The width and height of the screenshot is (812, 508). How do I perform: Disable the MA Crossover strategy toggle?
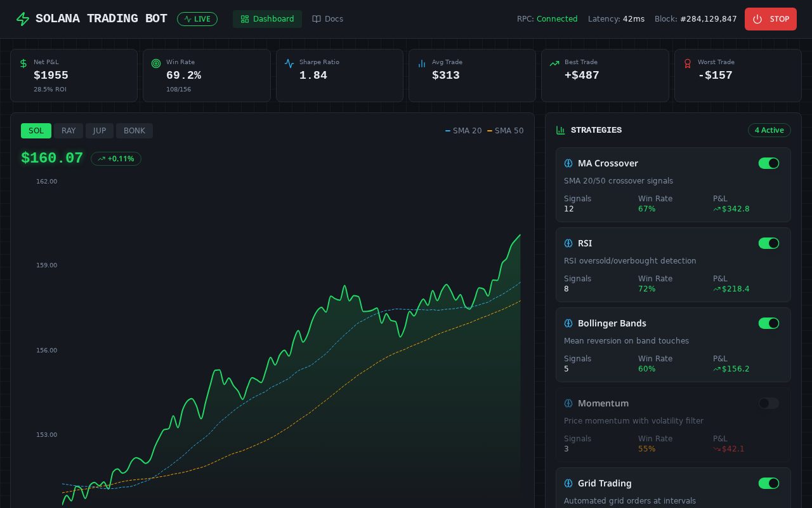pyautogui.click(x=769, y=163)
